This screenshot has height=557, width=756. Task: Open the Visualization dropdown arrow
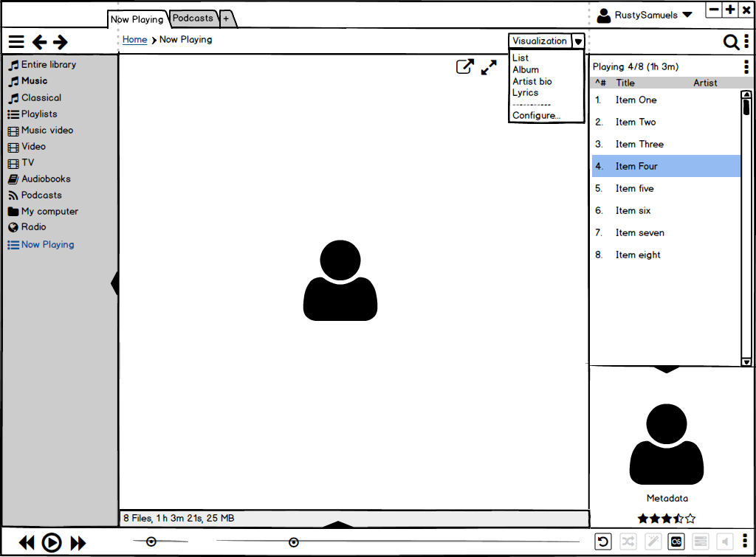pyautogui.click(x=578, y=41)
